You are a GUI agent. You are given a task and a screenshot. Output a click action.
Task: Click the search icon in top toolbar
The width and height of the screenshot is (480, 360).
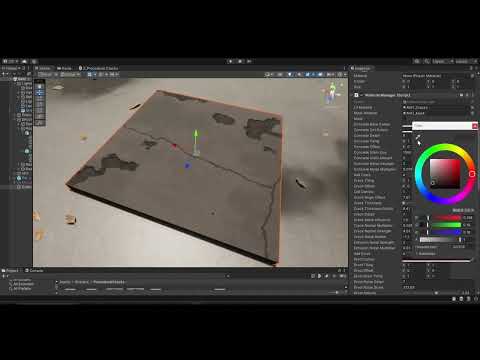pyautogui.click(x=427, y=61)
